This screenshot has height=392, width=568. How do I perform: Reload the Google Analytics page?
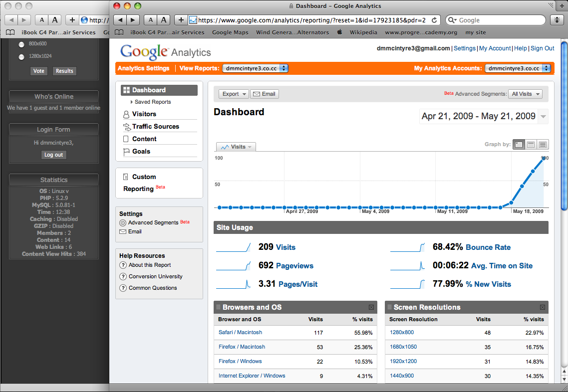click(x=434, y=20)
